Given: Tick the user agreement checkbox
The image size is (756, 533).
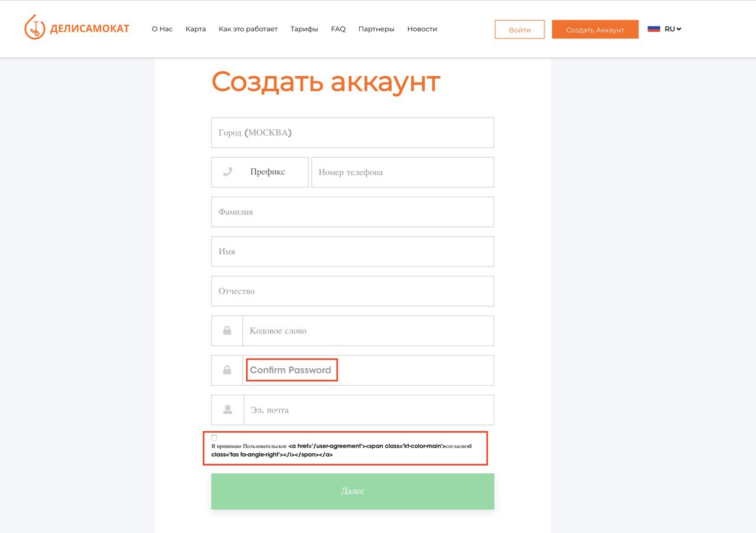Looking at the screenshot, I should click(214, 438).
